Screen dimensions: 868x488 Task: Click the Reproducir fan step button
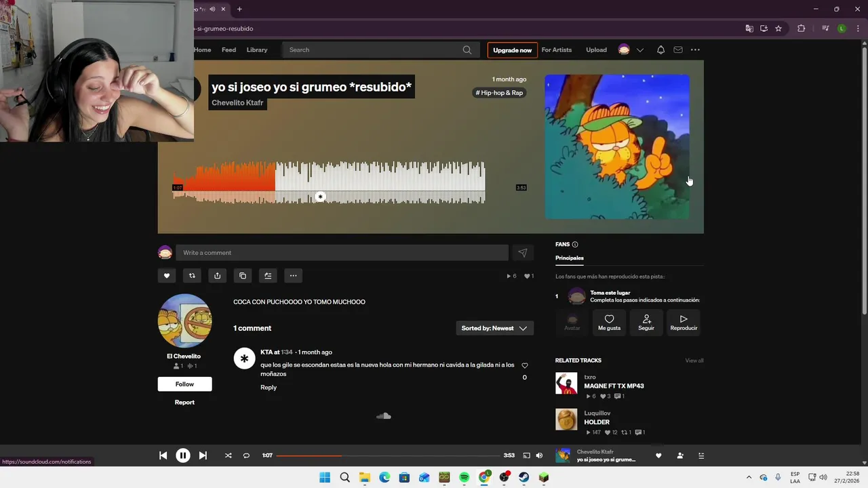(x=684, y=323)
